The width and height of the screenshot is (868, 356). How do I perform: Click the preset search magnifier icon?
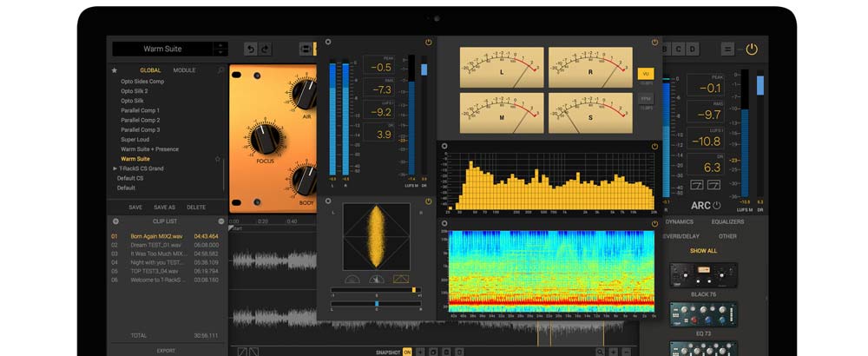[220, 70]
